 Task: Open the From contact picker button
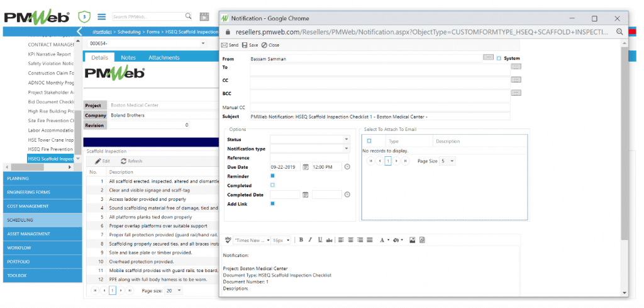(x=488, y=57)
